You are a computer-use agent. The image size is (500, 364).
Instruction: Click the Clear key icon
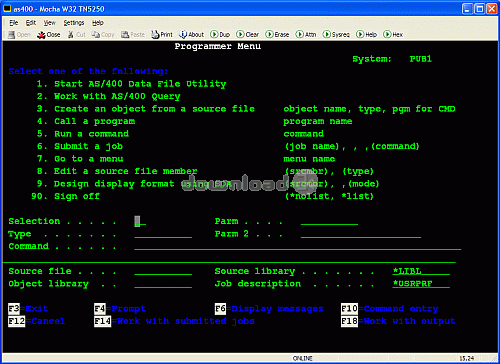click(240, 34)
